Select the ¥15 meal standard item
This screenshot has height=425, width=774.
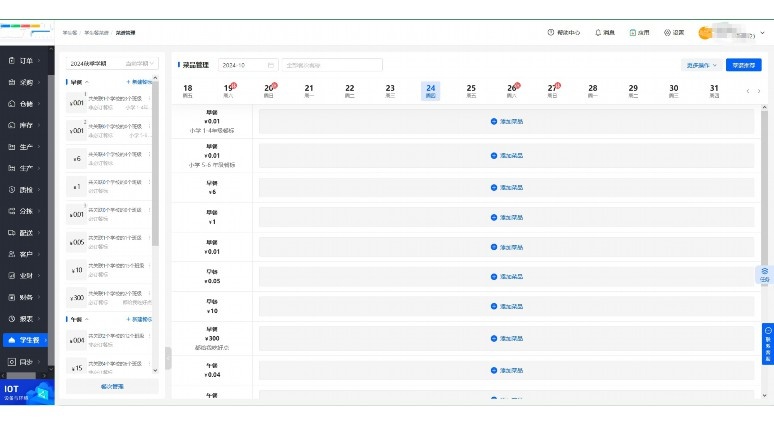(109, 367)
